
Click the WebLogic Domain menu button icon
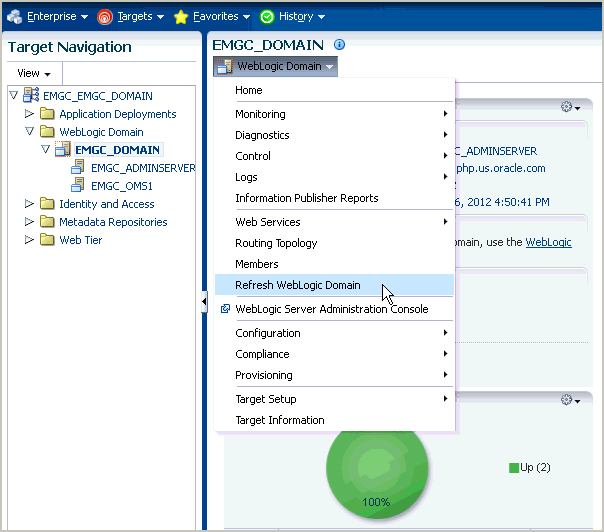(x=225, y=66)
